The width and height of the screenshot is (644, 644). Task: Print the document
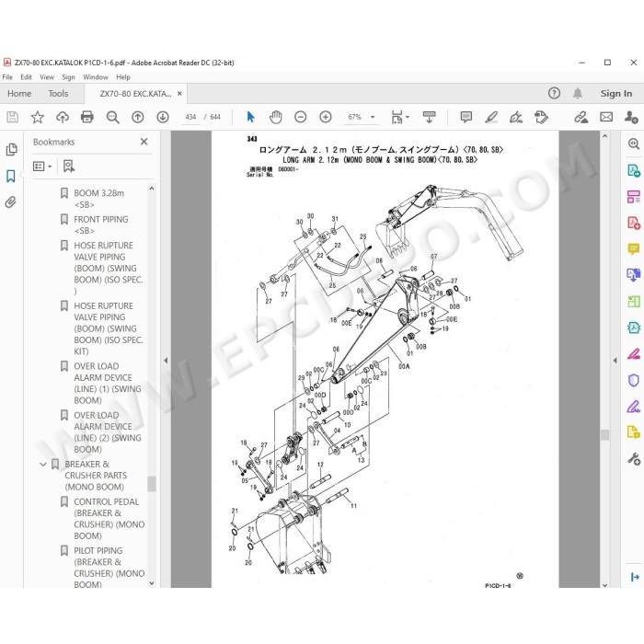(87, 117)
